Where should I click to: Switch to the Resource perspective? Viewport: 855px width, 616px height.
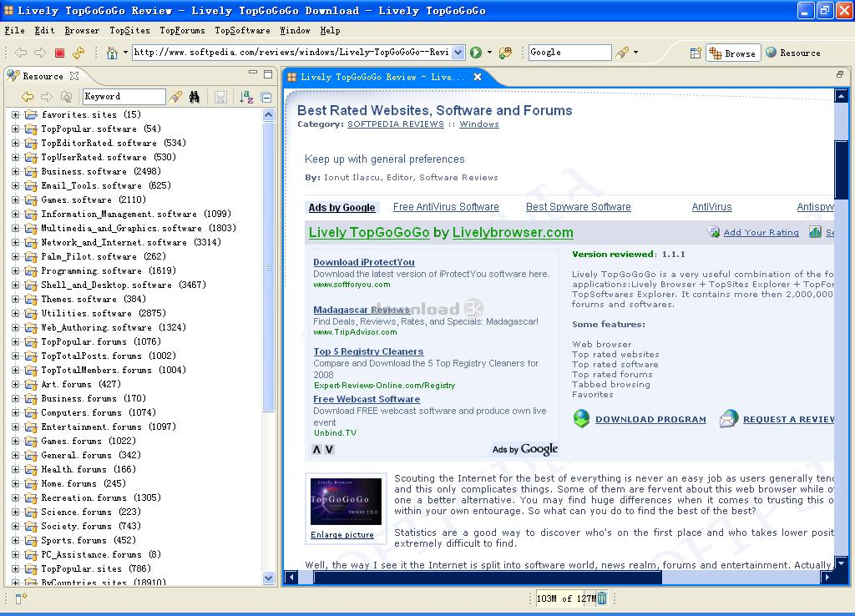tap(793, 53)
